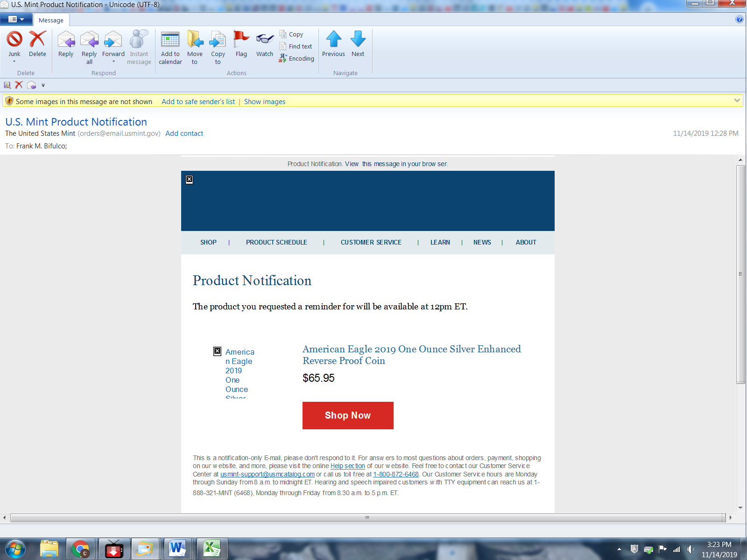Open Find text tool
Image resolution: width=747 pixels, height=560 pixels.
click(x=296, y=46)
